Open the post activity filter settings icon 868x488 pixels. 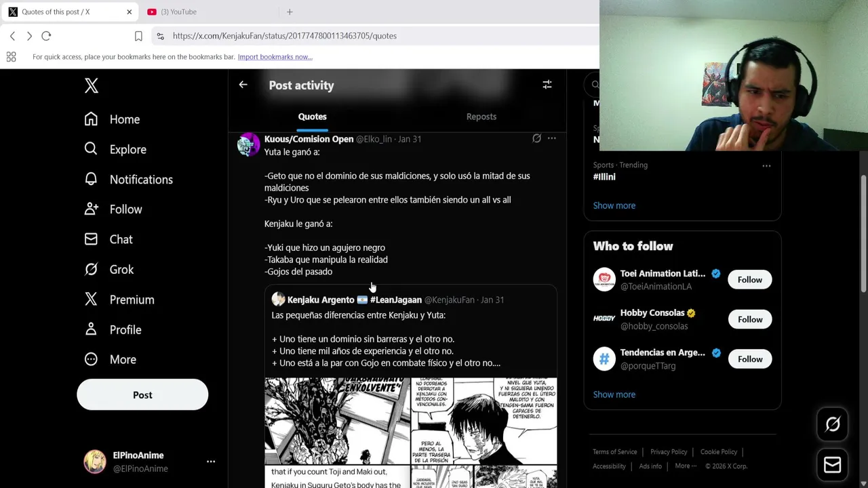tap(547, 85)
